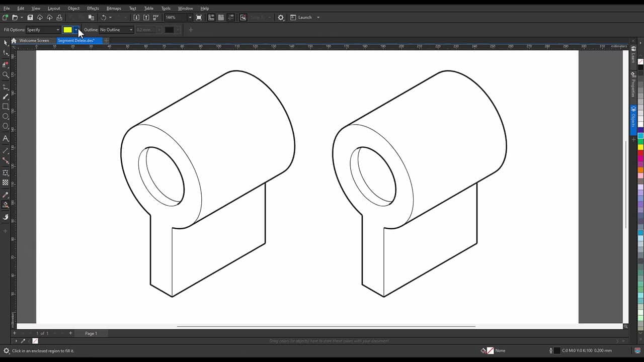Expand the Launch dropdown
Screen dimensions: 644x362
[x=318, y=18]
